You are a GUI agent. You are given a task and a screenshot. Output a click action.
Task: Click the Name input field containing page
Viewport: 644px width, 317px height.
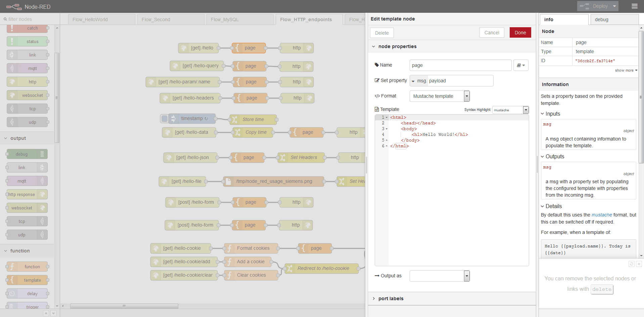click(x=460, y=65)
